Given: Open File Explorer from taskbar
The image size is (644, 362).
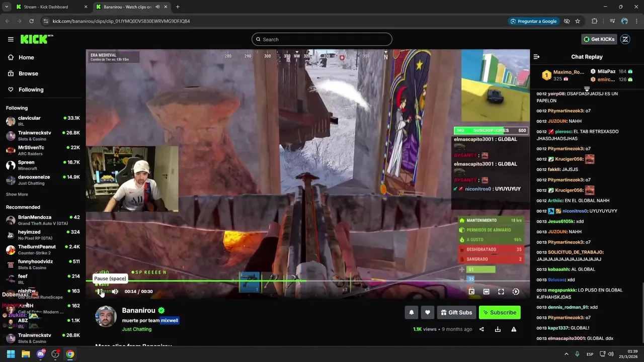Looking at the screenshot, I should pos(26,354).
